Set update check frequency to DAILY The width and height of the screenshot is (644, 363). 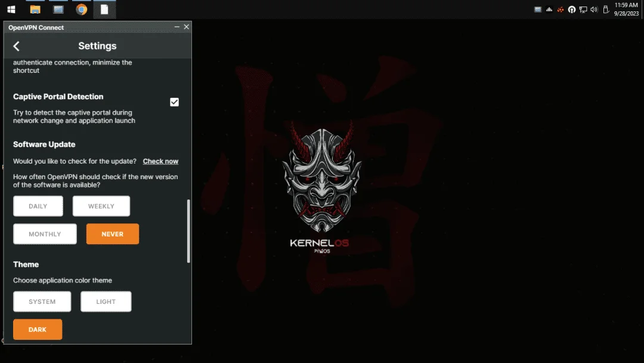[38, 206]
